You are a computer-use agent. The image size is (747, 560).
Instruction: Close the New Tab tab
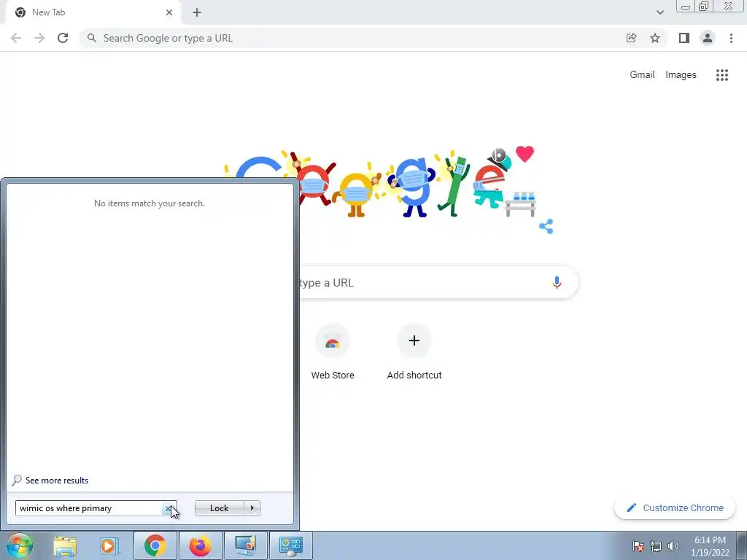click(169, 12)
